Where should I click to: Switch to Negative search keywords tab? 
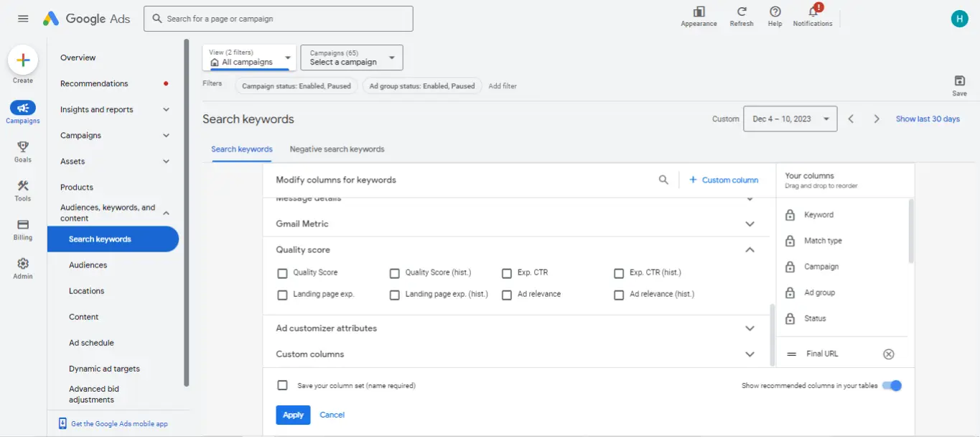point(337,149)
